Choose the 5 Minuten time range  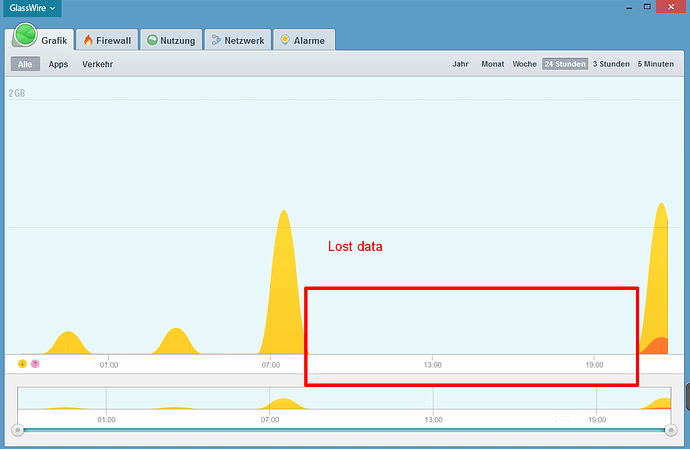655,64
